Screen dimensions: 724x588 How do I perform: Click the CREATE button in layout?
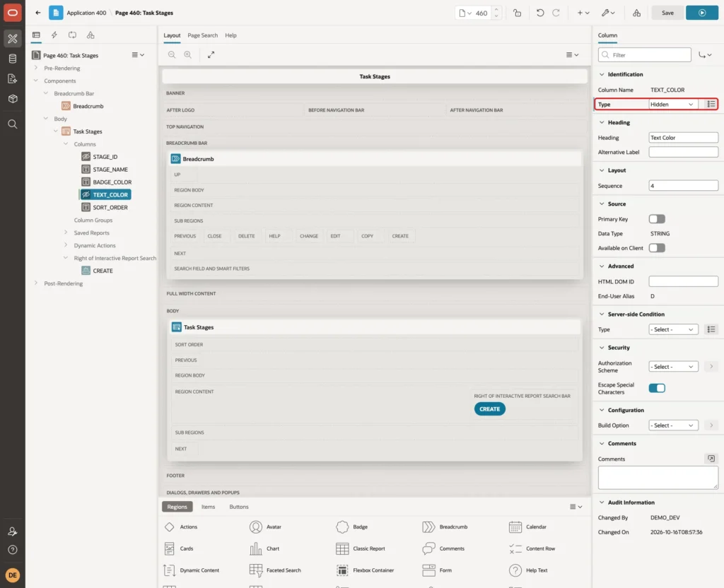click(x=489, y=409)
